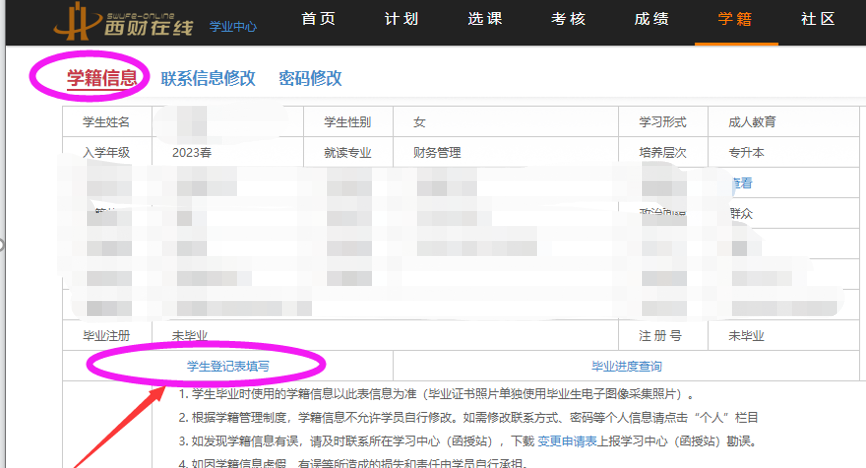Select 选课 in the top navigation
Screen dimensions: 866x468
(x=485, y=20)
